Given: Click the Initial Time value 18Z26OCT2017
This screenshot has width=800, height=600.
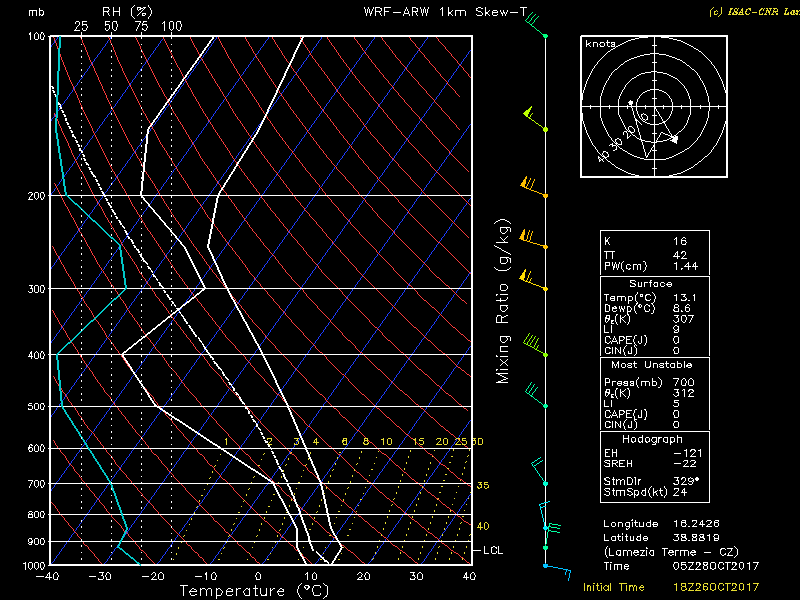Looking at the screenshot, I should click(x=716, y=587).
